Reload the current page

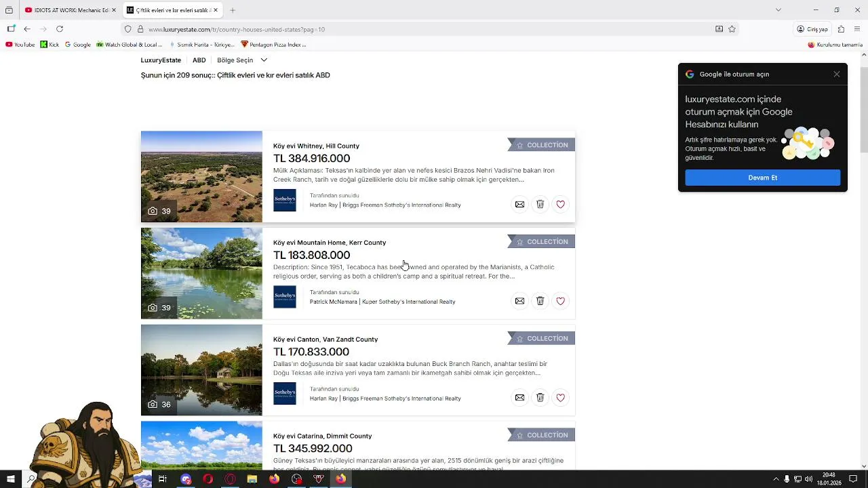[x=60, y=29]
